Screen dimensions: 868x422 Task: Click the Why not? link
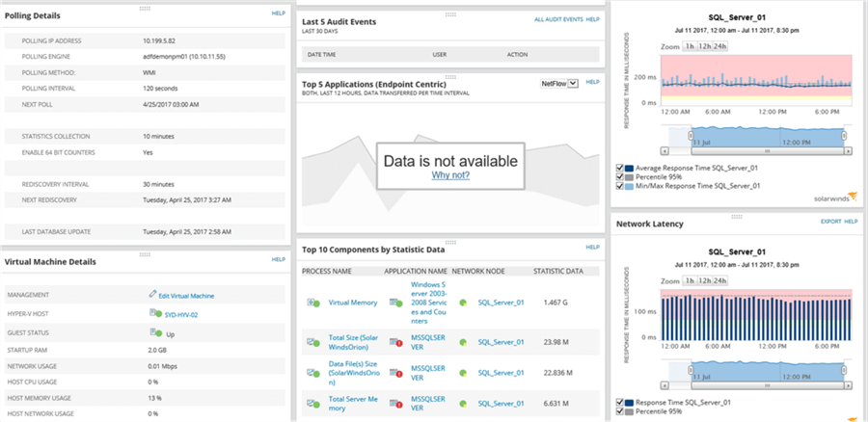pyautogui.click(x=450, y=175)
